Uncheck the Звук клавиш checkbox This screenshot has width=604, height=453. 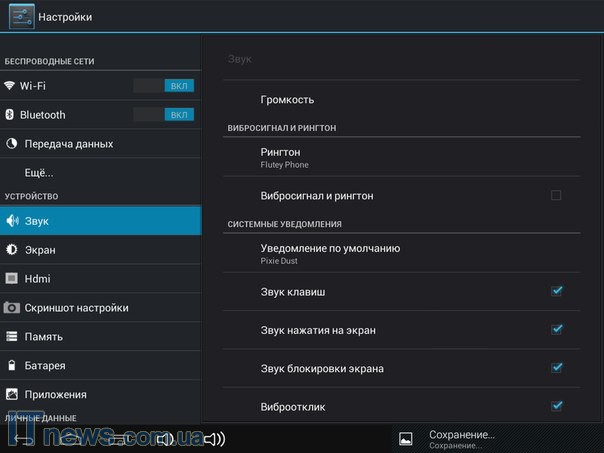(557, 291)
